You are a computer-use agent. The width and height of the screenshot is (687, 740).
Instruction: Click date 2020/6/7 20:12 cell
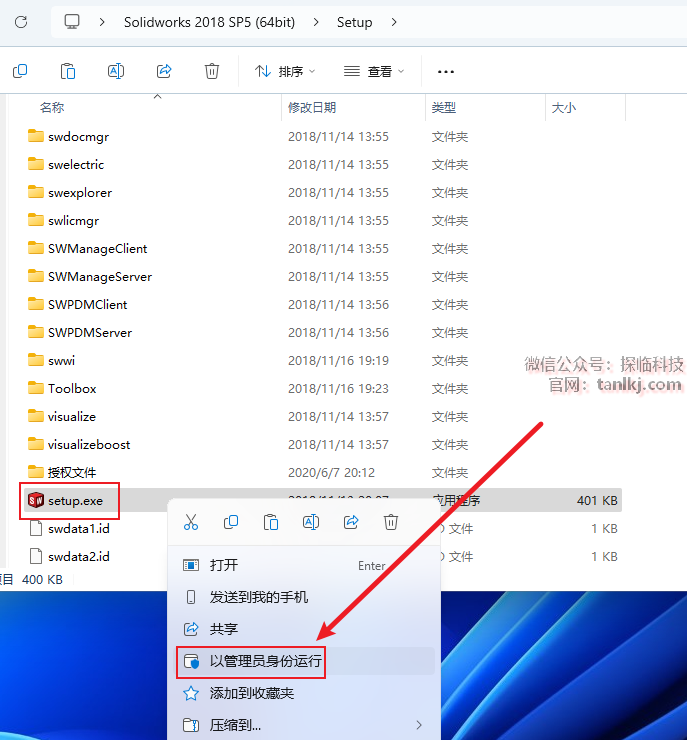click(x=331, y=472)
